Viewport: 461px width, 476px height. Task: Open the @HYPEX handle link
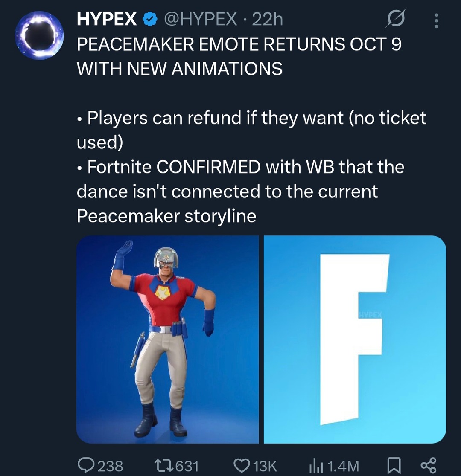tap(200, 19)
